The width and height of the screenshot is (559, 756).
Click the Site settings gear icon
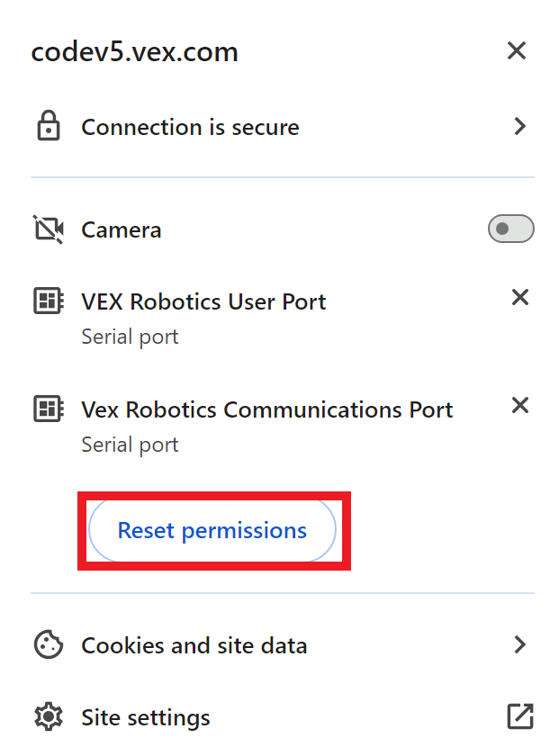pyautogui.click(x=48, y=717)
